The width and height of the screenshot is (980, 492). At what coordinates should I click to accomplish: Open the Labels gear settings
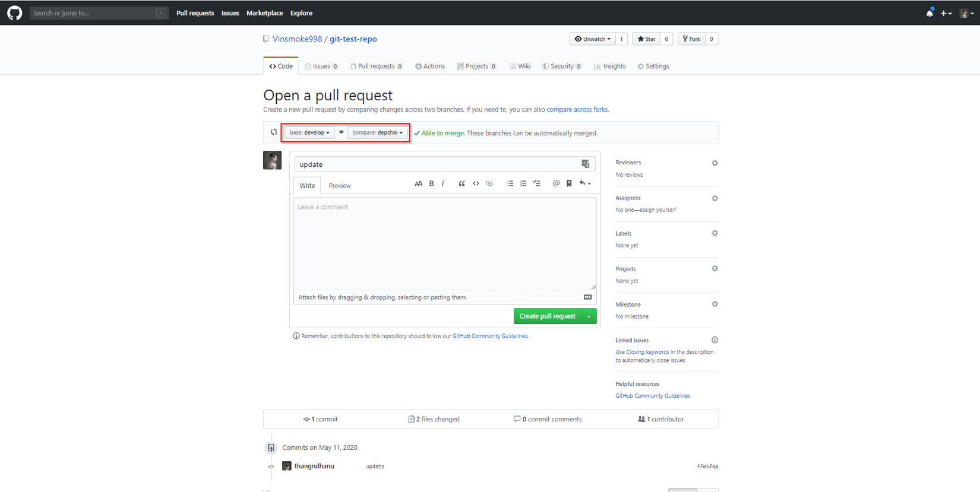(715, 234)
